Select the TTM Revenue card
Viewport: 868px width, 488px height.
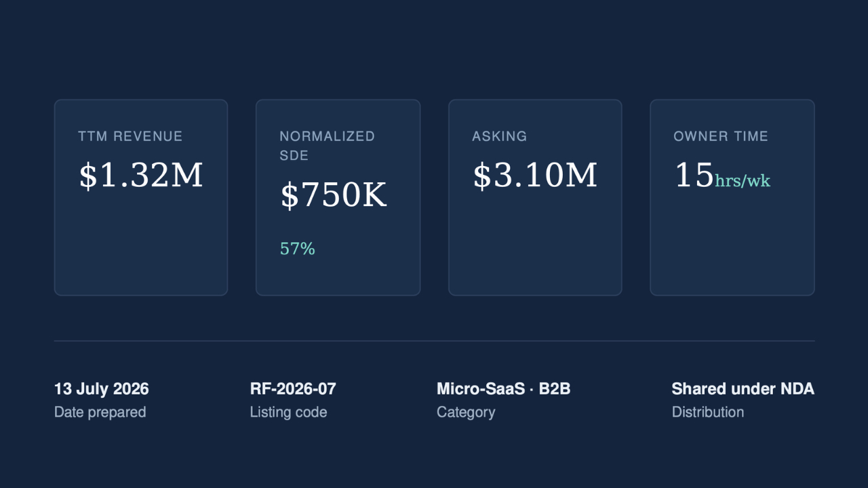pyautogui.click(x=141, y=197)
